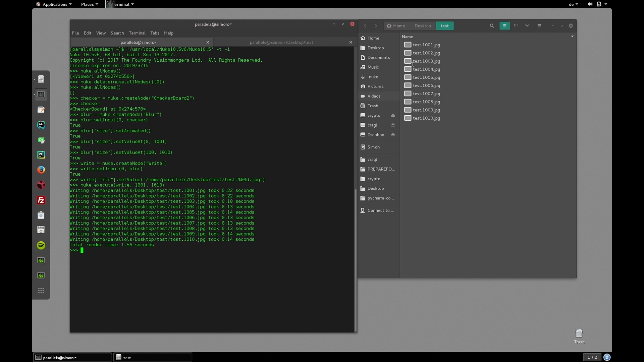
Task: Open the software store icon in the dock
Action: point(41,215)
